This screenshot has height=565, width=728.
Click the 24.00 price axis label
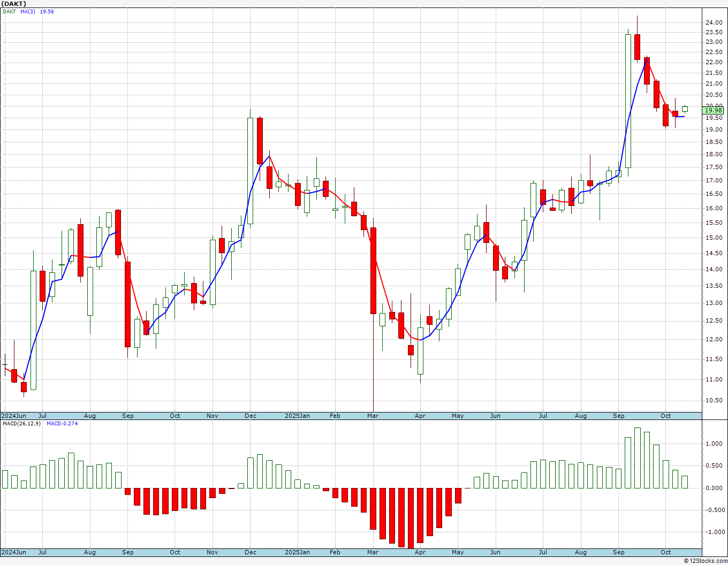714,22
